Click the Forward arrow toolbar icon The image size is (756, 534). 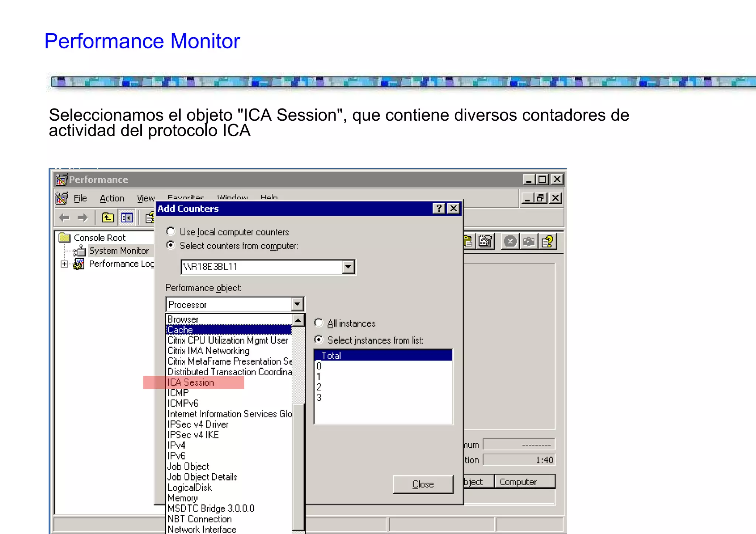(83, 218)
